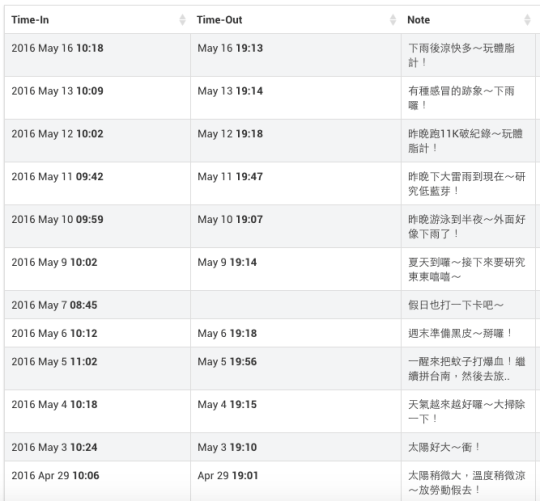Select the May 13 19:14 time-out cell
540x501 pixels.
tap(296, 98)
